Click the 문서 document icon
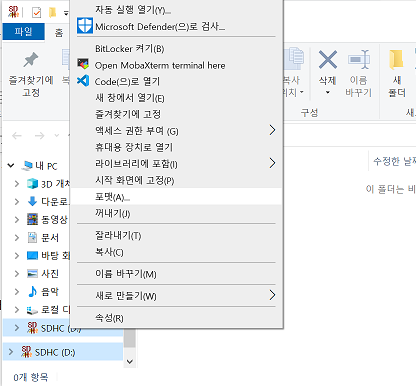 point(32,237)
